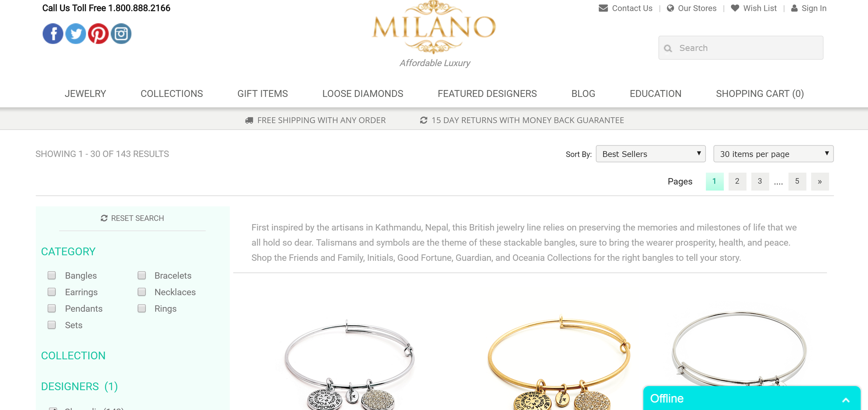Open the Instagram social icon
The width and height of the screenshot is (868, 410).
(121, 34)
